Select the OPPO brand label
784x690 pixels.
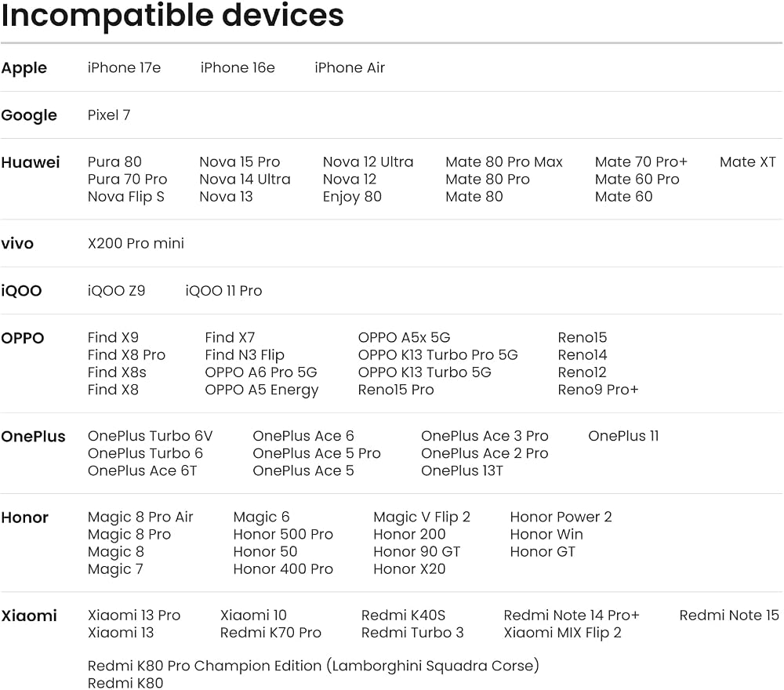coord(23,339)
